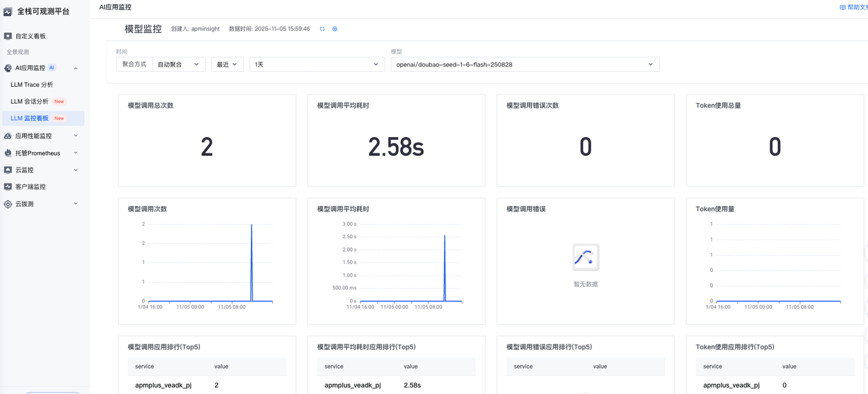Click the 帮助文档 book icon
The width and height of the screenshot is (868, 394).
tap(842, 7)
